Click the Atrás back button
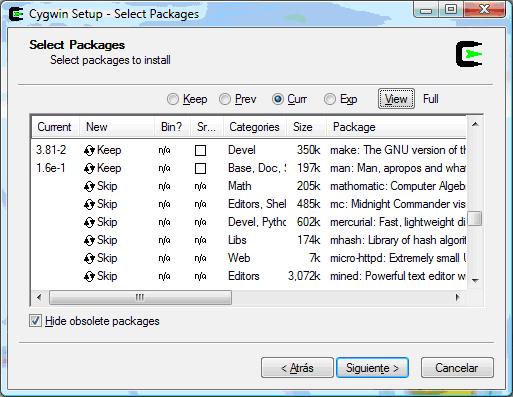Screen dimensions: 513x397 [x=297, y=368]
